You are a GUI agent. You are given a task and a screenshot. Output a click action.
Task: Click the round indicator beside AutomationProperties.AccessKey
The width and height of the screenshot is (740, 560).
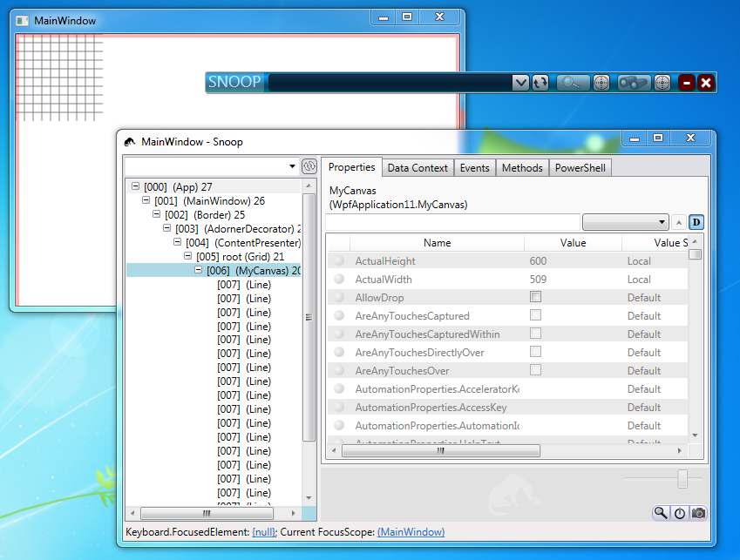(x=339, y=407)
